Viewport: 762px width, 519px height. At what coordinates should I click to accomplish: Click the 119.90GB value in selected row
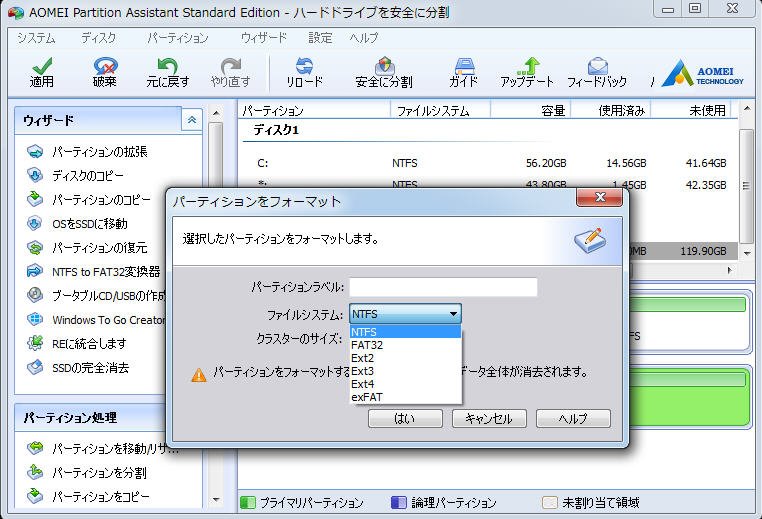(703, 251)
